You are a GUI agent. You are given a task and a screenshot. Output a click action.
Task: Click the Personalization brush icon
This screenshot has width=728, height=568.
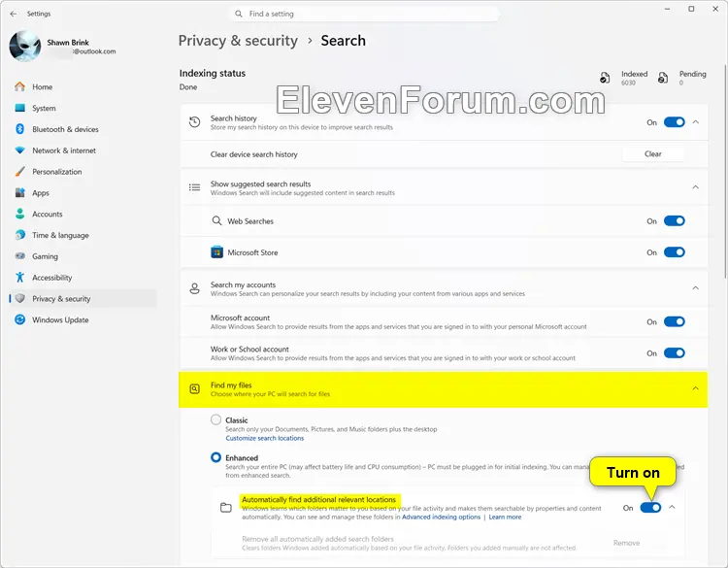click(19, 172)
